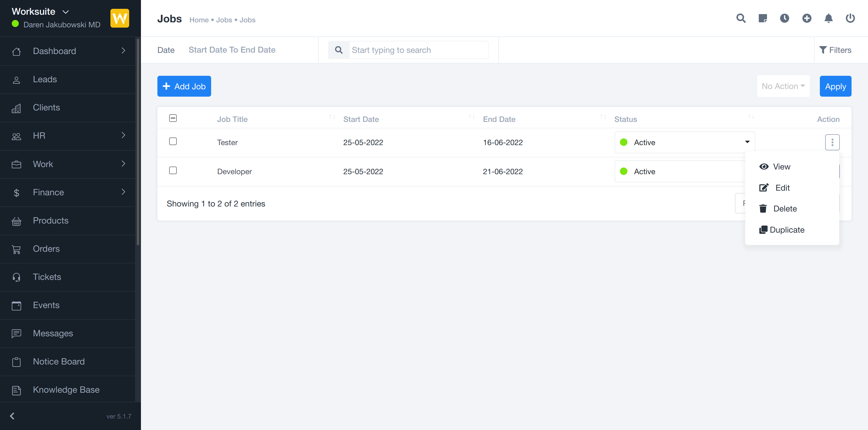Toggle the select-all header checkbox
The image size is (868, 430).
tap(173, 118)
